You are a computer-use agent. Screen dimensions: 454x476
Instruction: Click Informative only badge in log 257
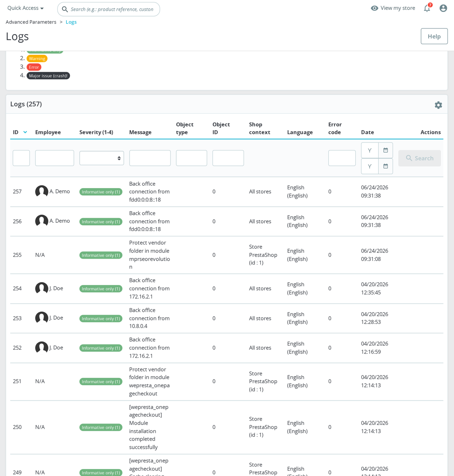(101, 192)
